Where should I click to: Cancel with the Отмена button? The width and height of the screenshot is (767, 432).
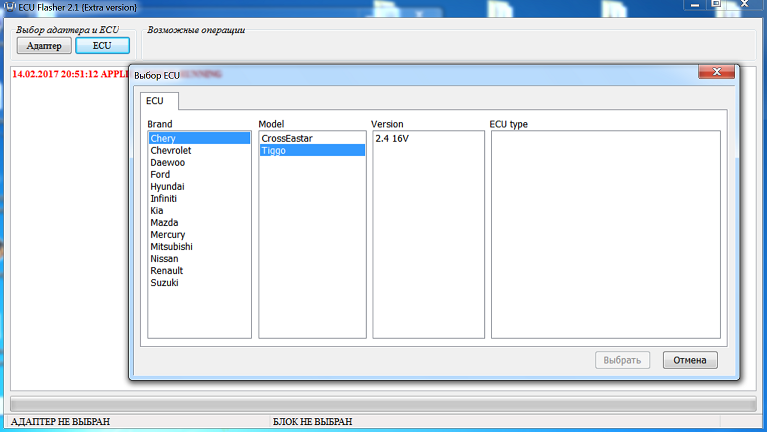coord(690,360)
